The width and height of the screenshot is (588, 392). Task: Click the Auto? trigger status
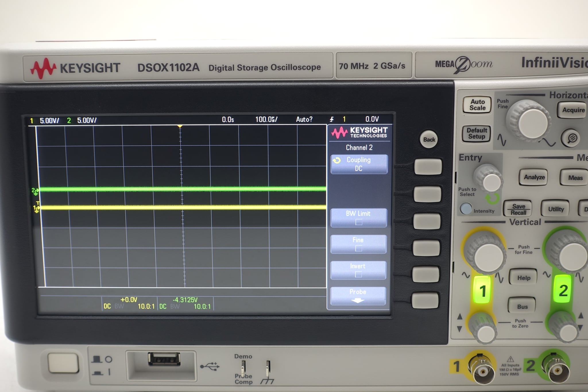(304, 119)
